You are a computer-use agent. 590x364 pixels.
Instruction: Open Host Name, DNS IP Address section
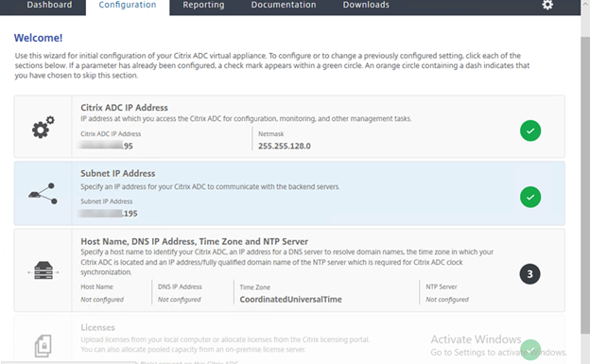(194, 241)
